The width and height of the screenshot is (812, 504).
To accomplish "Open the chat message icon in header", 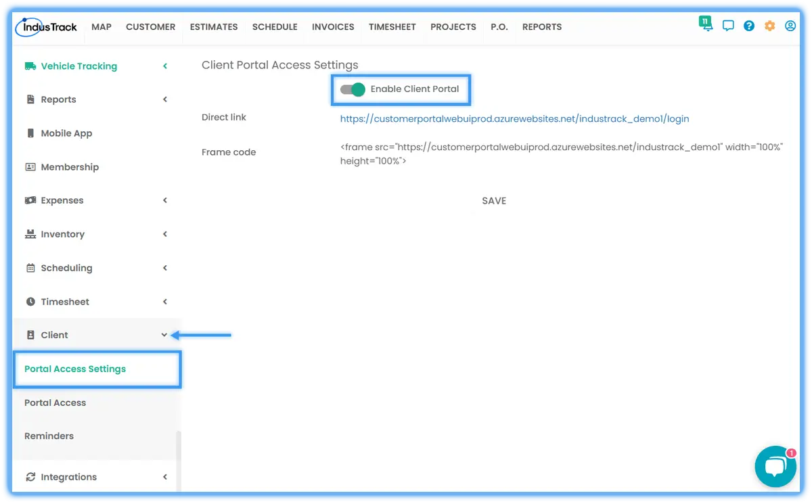I will click(728, 26).
